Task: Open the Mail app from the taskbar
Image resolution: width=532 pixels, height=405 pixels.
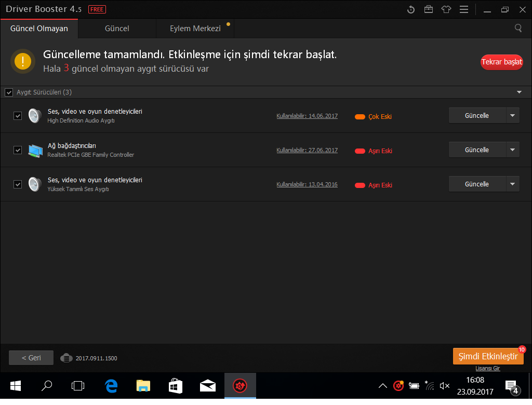Action: (208, 386)
